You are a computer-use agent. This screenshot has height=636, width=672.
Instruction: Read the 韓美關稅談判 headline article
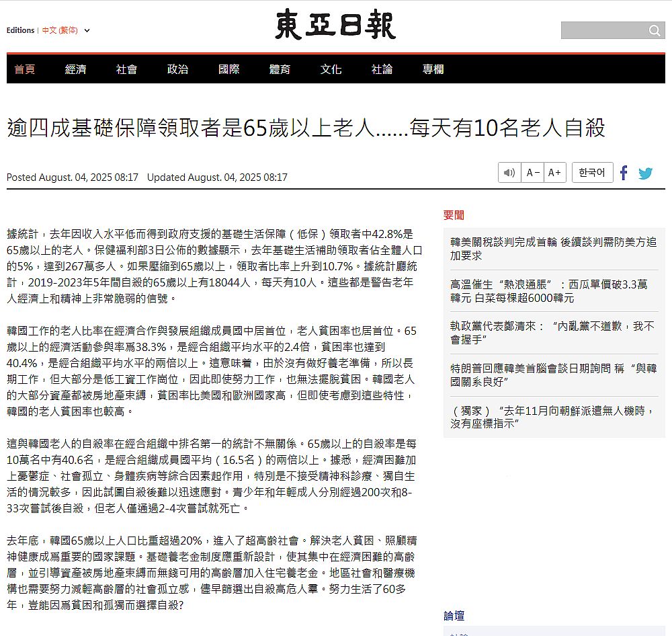coord(553,248)
